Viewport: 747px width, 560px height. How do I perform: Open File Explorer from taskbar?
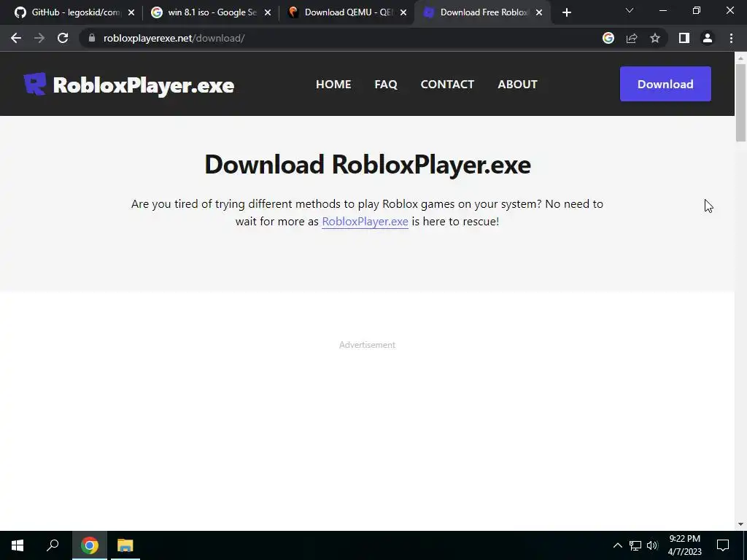pos(125,545)
